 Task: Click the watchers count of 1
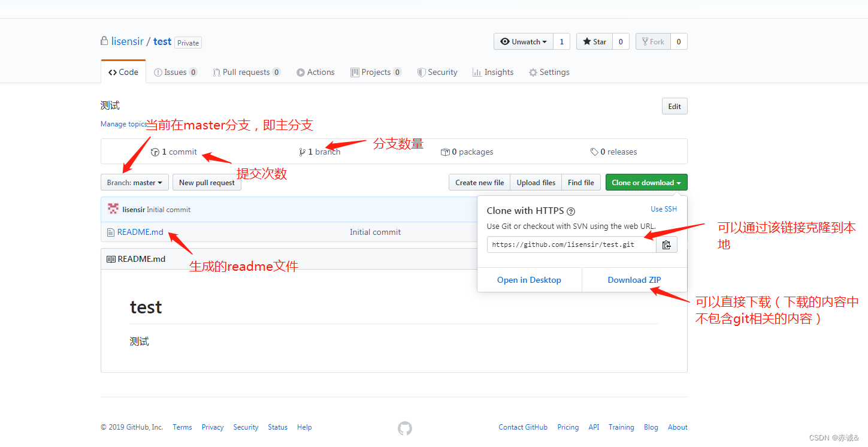pos(561,41)
